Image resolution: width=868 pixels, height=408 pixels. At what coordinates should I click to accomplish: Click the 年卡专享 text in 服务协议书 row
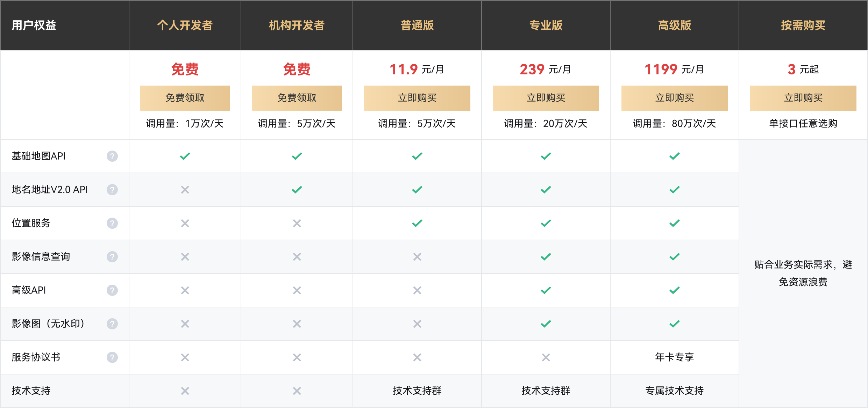(675, 357)
